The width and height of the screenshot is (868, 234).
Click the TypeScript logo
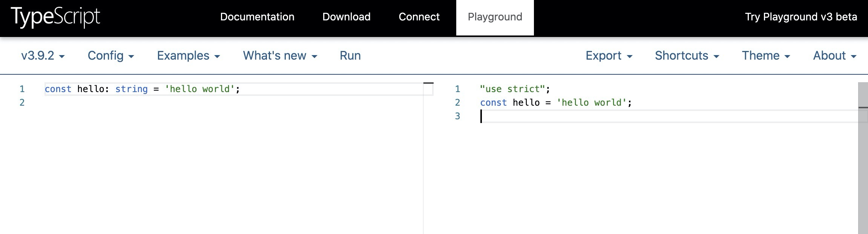(x=55, y=17)
